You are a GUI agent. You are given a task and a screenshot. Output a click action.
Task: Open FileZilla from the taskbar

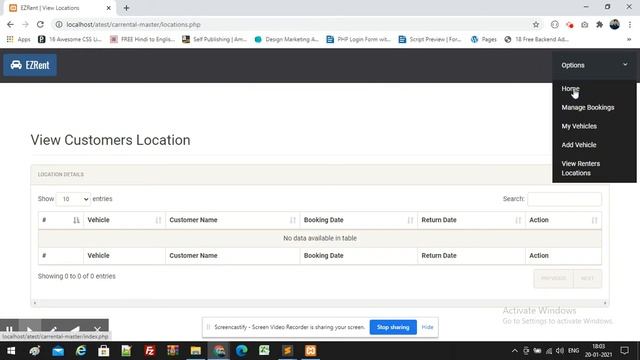point(150,351)
